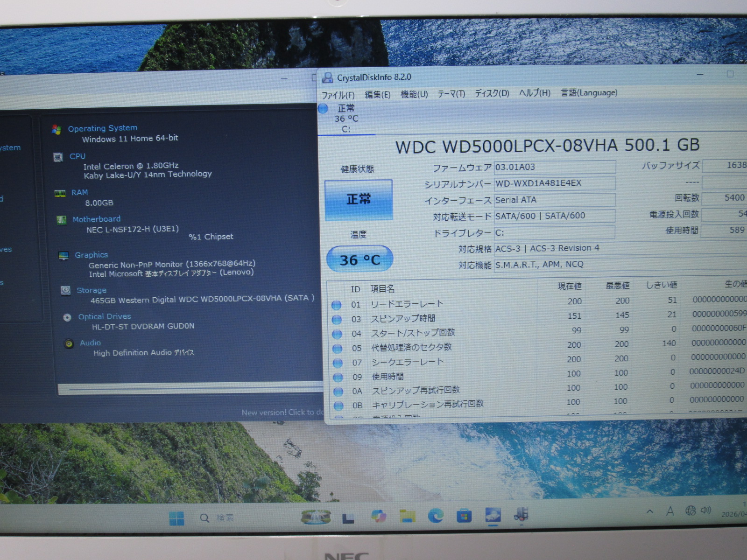Select the C: drive status indicator

click(345, 119)
